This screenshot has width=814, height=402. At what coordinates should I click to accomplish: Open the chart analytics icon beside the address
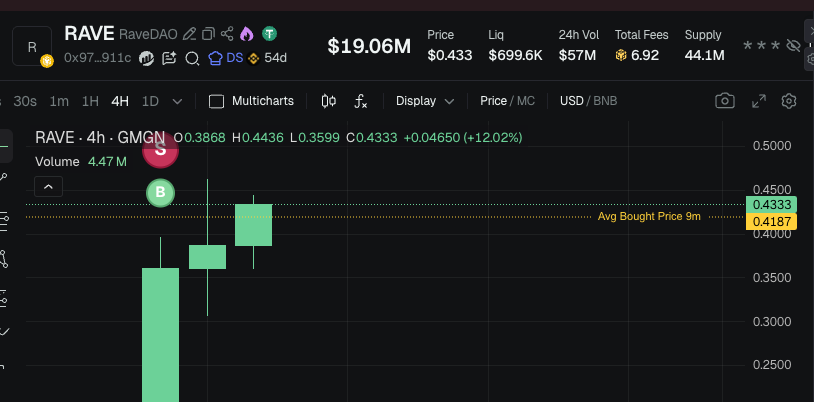pos(146,58)
